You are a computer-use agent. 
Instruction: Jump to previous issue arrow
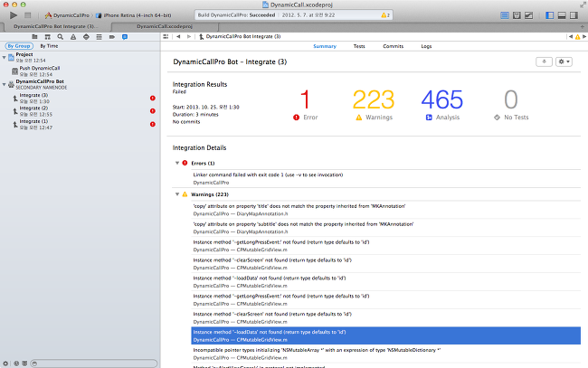point(571,37)
